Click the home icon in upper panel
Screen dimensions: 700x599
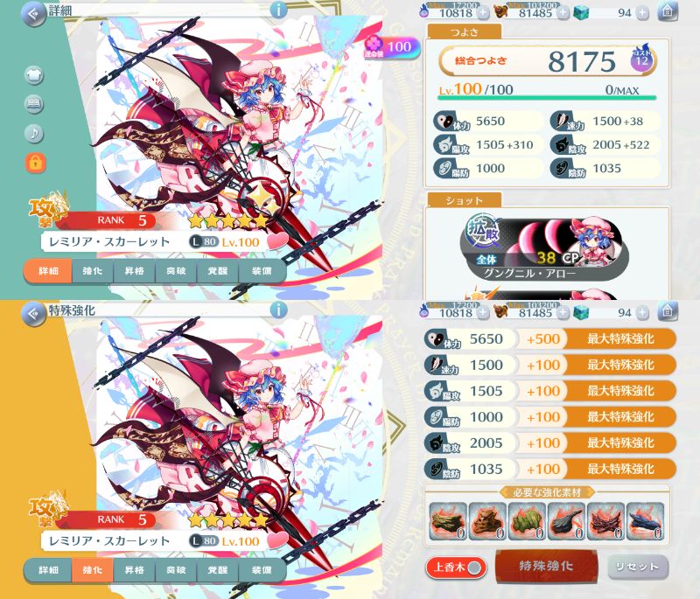[x=667, y=11]
